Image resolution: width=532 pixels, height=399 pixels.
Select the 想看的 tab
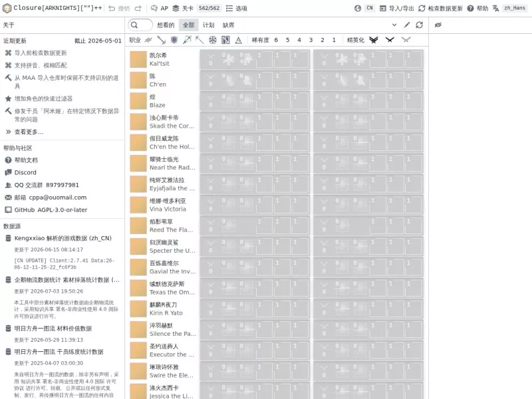166,25
